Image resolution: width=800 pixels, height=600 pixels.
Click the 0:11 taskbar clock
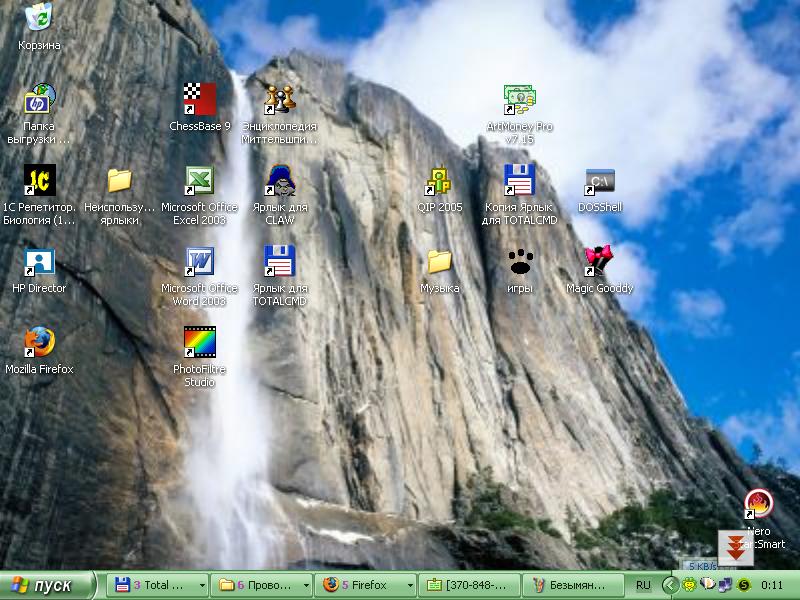click(x=771, y=585)
